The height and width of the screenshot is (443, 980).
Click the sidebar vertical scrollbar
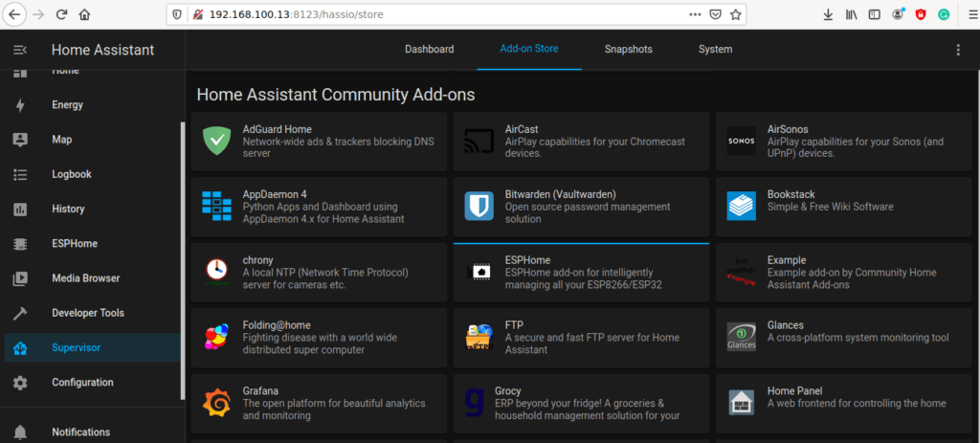coord(183,260)
